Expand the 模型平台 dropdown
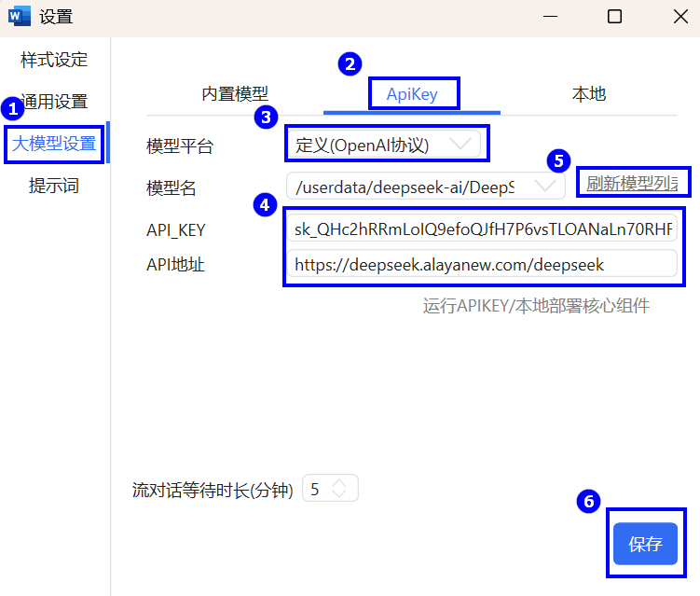 384,145
